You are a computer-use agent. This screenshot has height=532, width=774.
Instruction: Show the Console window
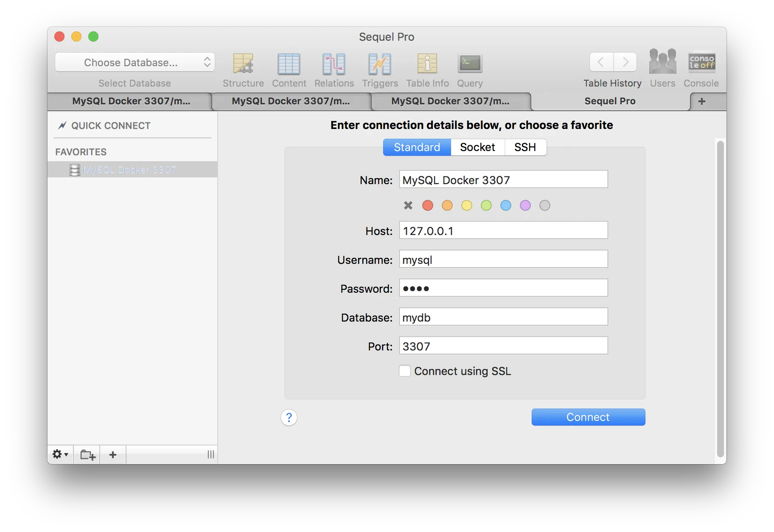(x=701, y=62)
